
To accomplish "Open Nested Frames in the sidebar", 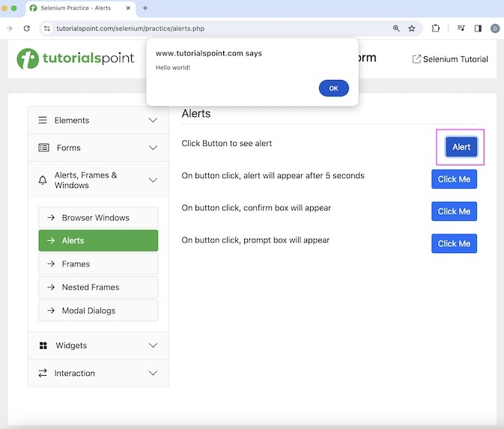I will pyautogui.click(x=98, y=287).
